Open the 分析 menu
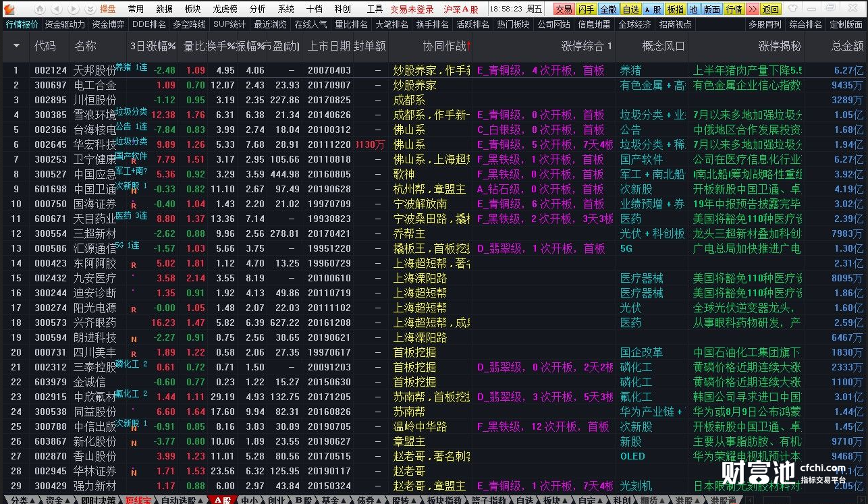The height and width of the screenshot is (504, 868). pos(257,9)
